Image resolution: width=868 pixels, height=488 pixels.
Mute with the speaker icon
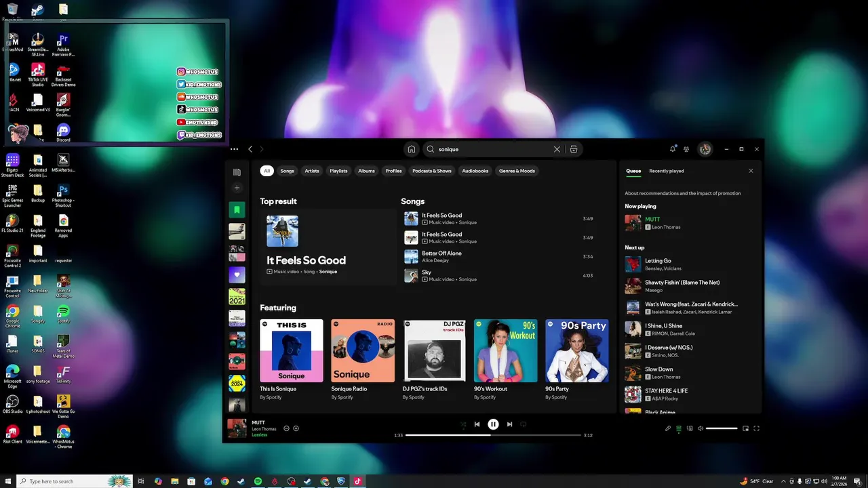pyautogui.click(x=701, y=428)
